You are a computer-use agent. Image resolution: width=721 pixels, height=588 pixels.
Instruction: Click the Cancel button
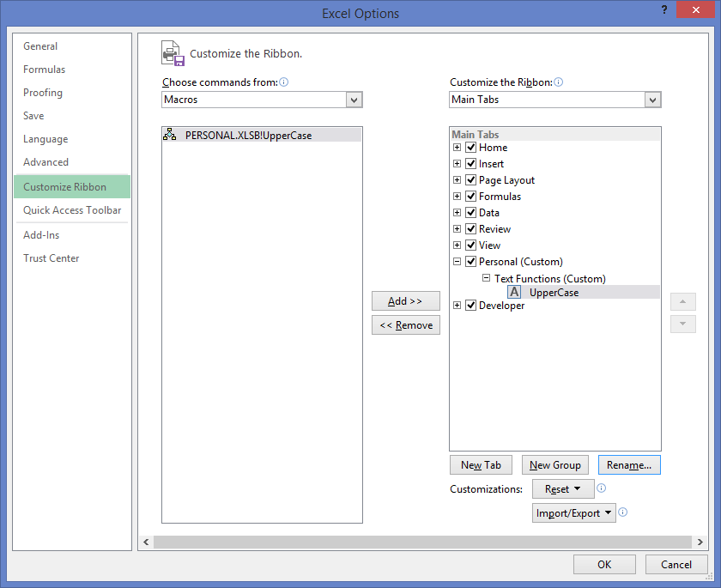click(x=676, y=564)
